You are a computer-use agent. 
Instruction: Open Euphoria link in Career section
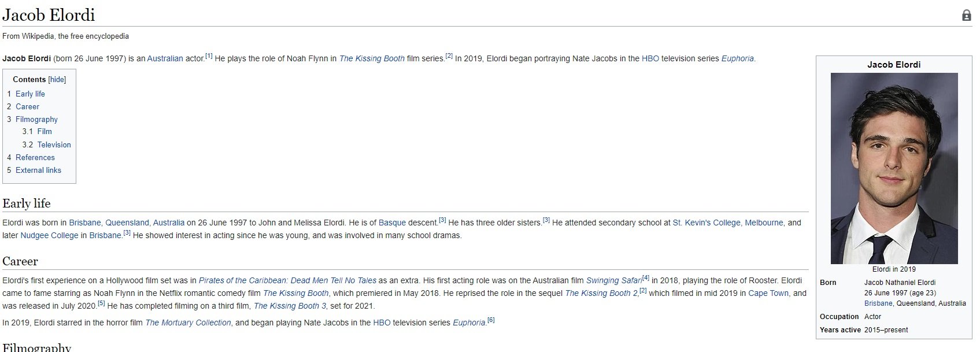(469, 323)
